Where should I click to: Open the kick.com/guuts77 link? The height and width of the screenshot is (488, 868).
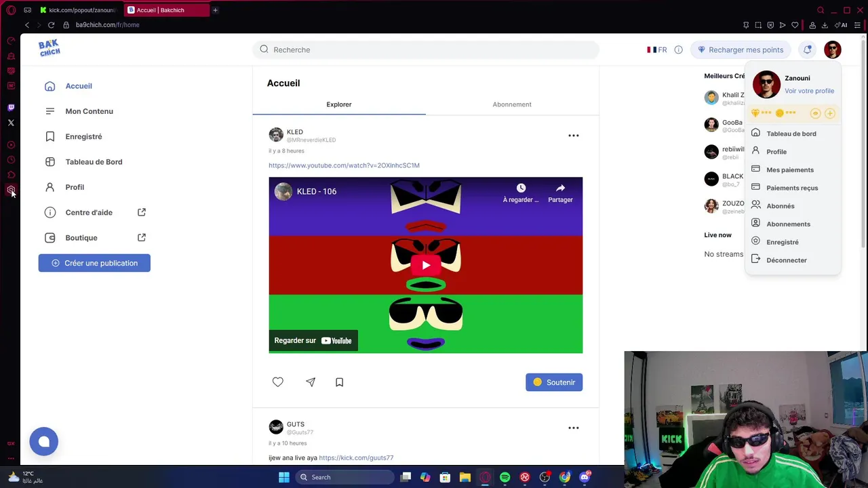(356, 457)
